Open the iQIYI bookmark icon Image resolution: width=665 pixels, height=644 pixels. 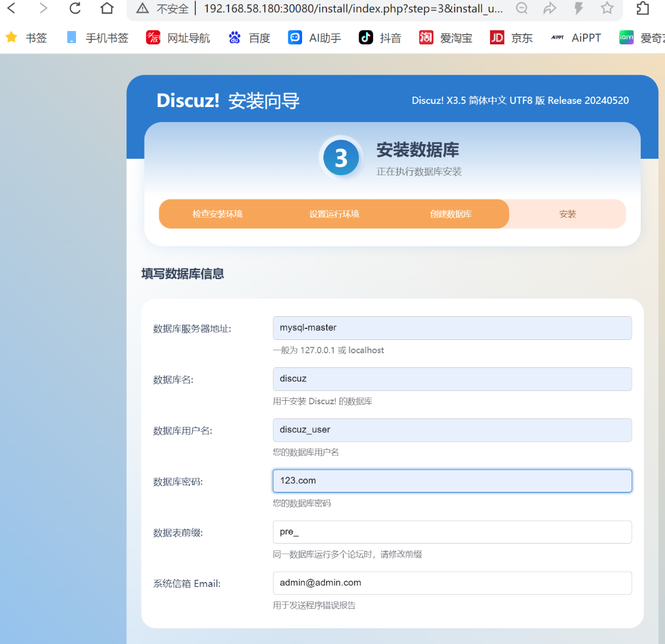pos(627,38)
